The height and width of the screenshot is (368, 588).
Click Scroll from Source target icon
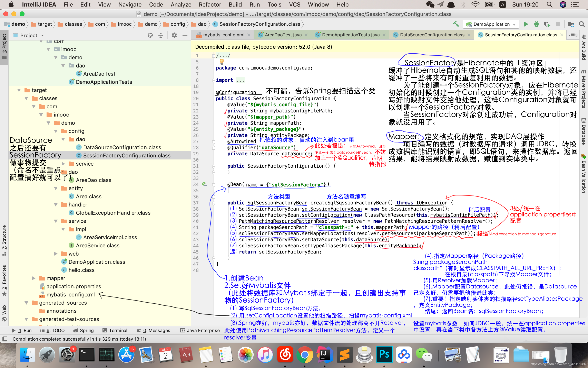pyautogui.click(x=150, y=35)
